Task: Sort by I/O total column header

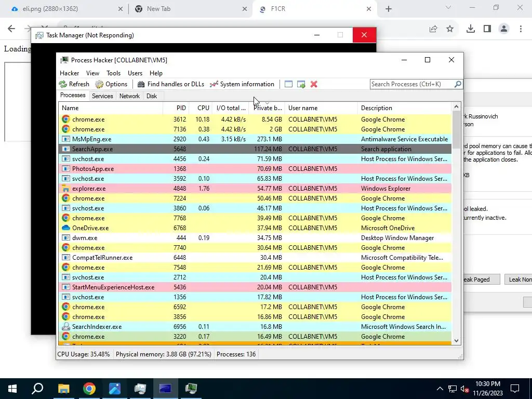Action: tap(230, 108)
